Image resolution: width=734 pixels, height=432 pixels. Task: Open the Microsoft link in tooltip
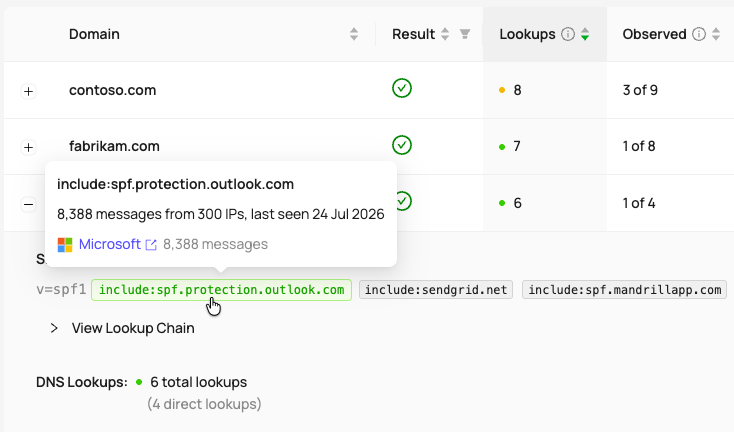pos(110,244)
